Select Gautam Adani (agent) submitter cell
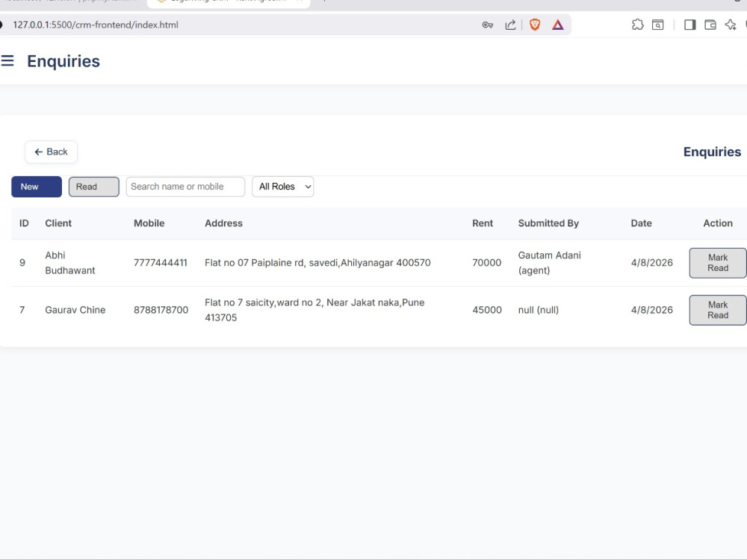This screenshot has height=560, width=747. (550, 263)
